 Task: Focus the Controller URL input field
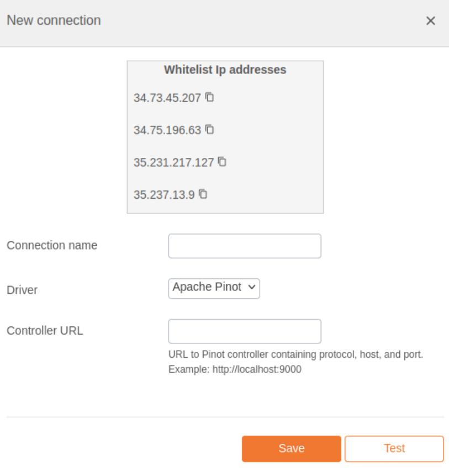[245, 331]
